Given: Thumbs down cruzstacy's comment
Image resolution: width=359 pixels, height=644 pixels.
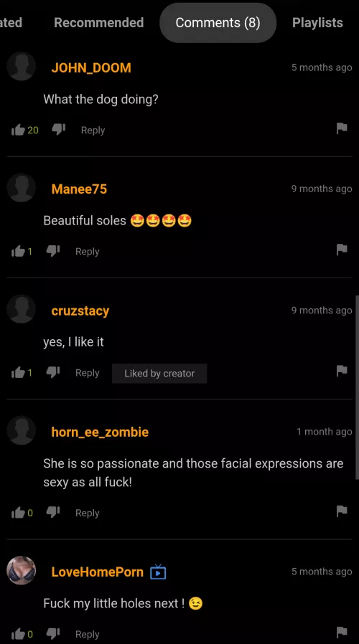Looking at the screenshot, I should 53,372.
